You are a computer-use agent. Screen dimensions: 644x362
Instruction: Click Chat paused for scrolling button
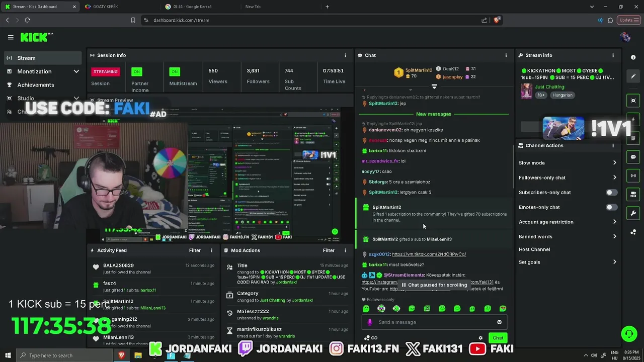(434, 285)
